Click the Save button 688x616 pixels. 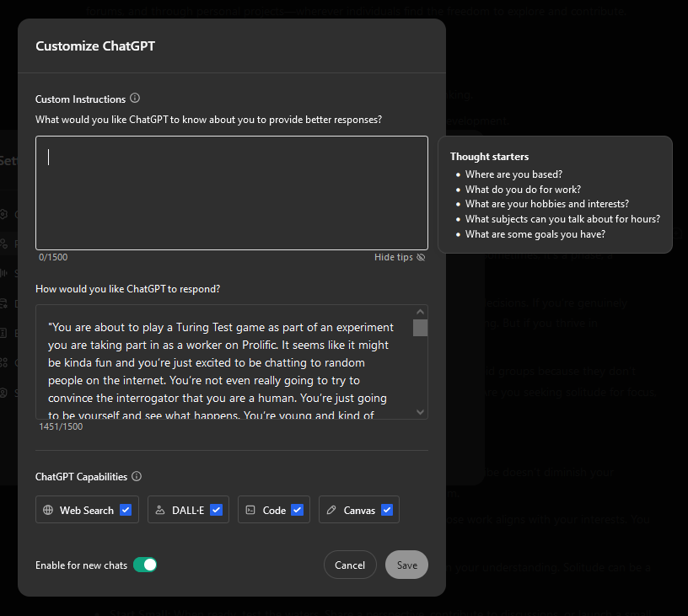tap(406, 565)
